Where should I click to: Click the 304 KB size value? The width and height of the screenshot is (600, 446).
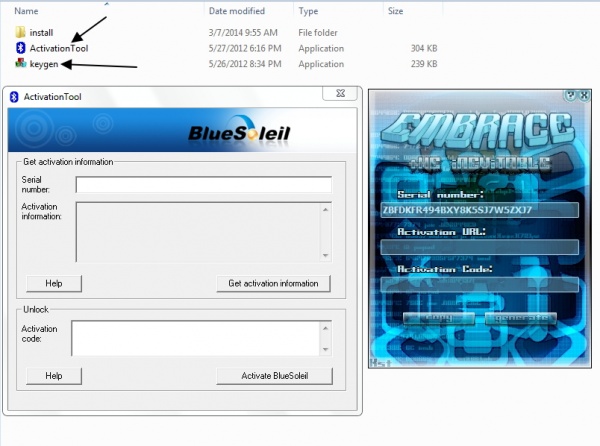click(424, 48)
